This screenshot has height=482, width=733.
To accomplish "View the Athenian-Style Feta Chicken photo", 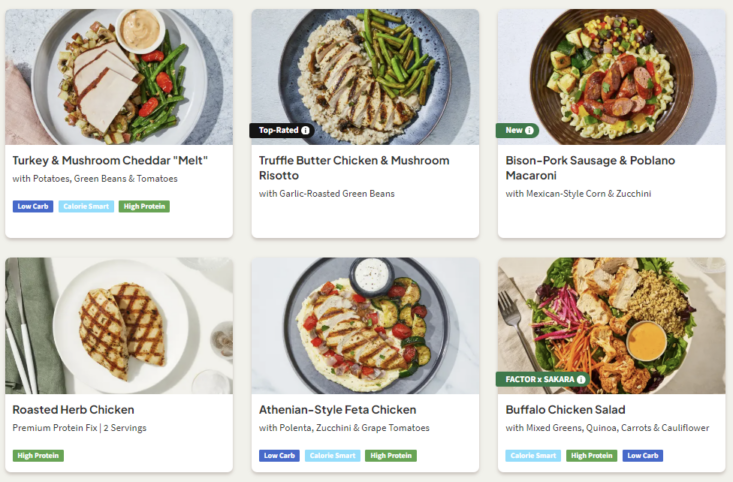I will point(365,325).
